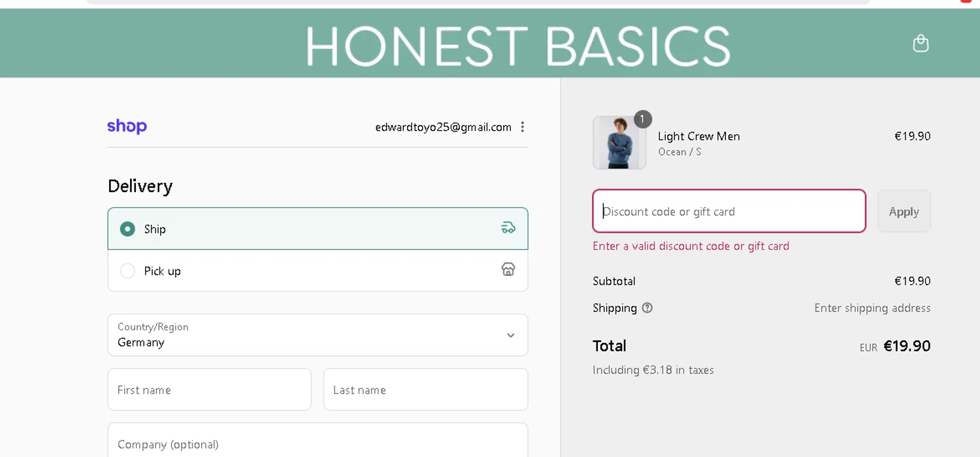
Task: Click the Subtotal label
Action: pyautogui.click(x=613, y=281)
